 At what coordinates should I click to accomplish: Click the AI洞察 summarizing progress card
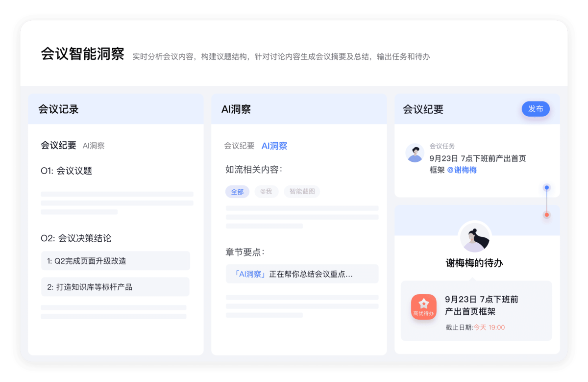point(302,274)
